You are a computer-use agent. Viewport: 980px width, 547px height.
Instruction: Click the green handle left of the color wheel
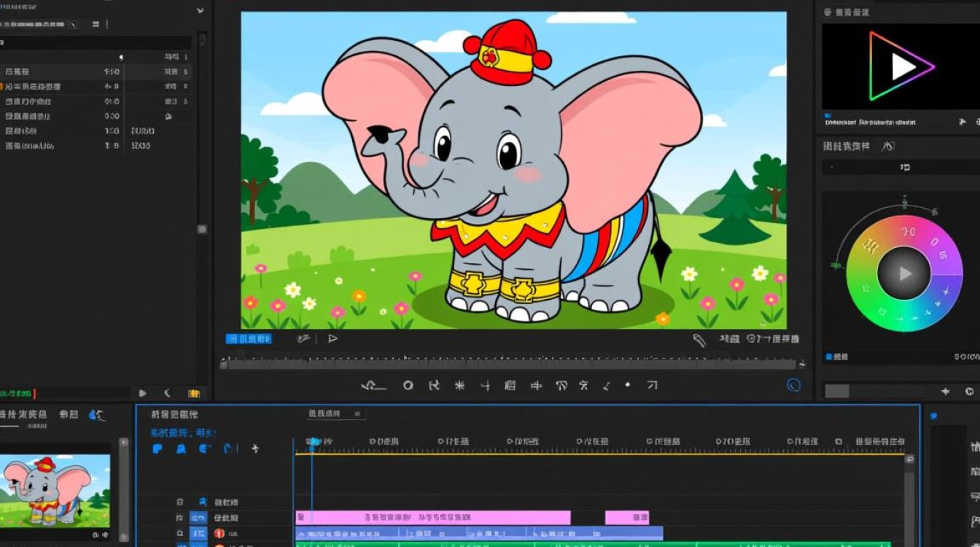click(x=836, y=267)
